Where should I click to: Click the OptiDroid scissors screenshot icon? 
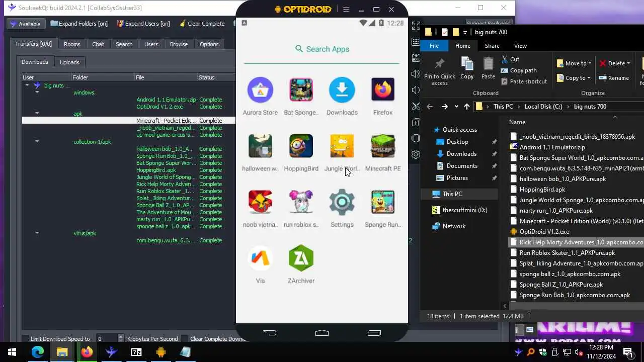(x=416, y=106)
